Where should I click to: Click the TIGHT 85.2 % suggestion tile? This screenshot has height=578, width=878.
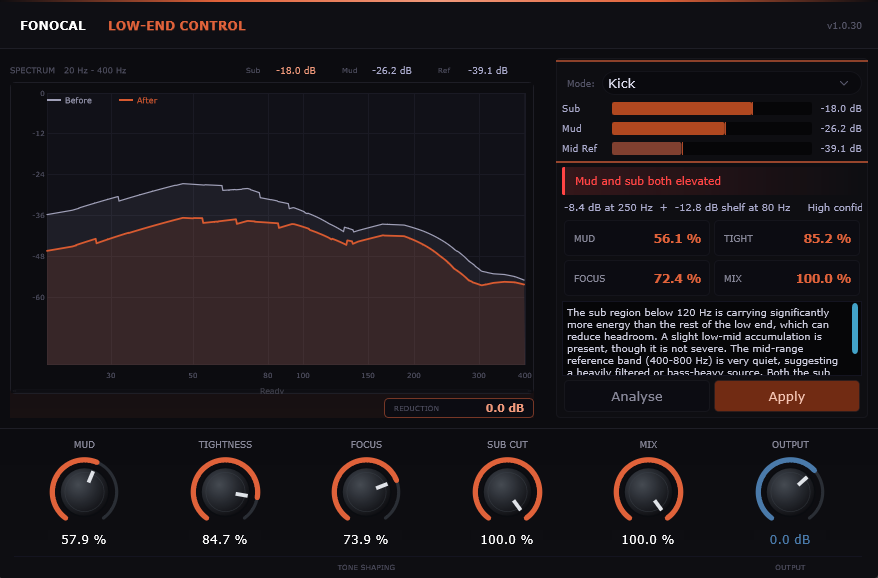click(787, 239)
